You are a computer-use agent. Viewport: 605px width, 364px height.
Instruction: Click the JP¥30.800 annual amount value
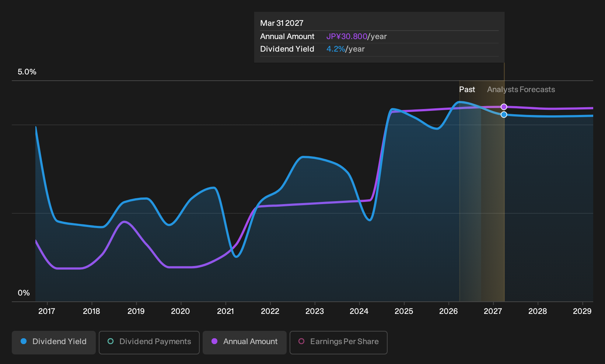tap(347, 36)
